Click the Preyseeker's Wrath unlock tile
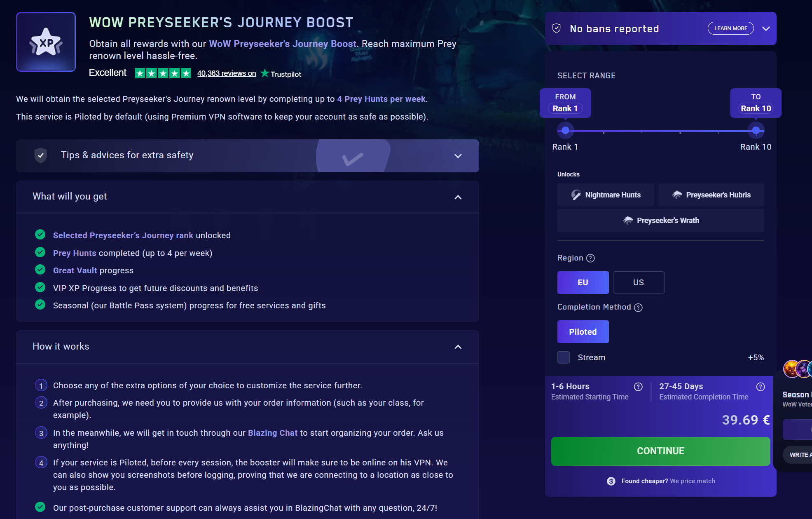The width and height of the screenshot is (812, 519). [x=660, y=221]
